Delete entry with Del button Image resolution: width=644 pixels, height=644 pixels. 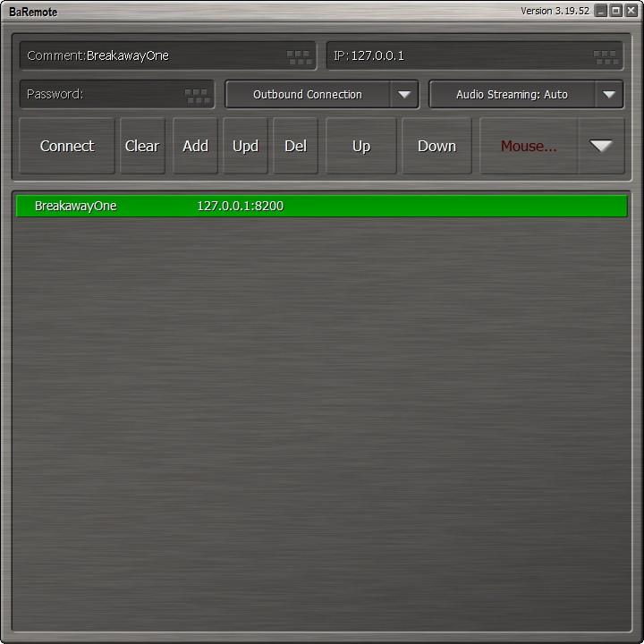[x=295, y=146]
